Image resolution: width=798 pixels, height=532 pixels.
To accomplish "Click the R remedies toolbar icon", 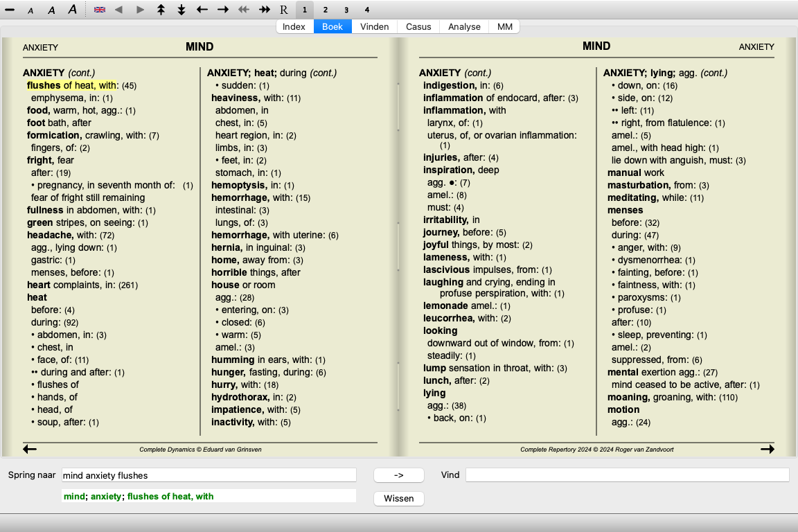I will pos(284,10).
